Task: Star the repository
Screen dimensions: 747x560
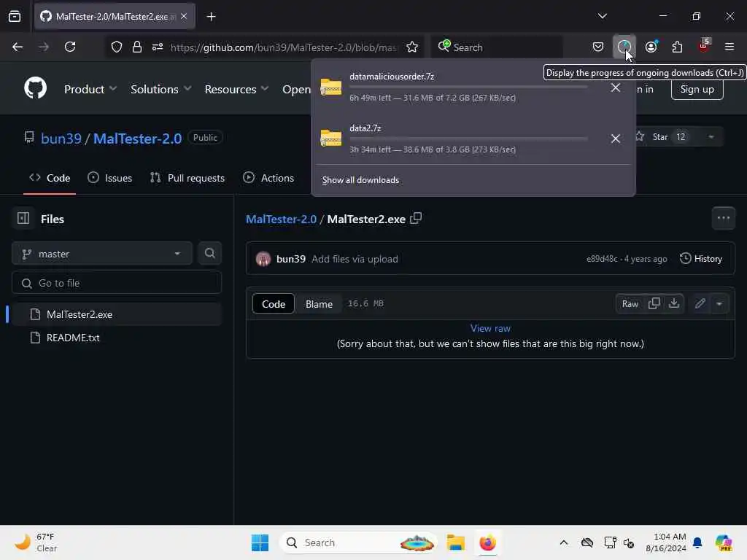Action: click(661, 136)
